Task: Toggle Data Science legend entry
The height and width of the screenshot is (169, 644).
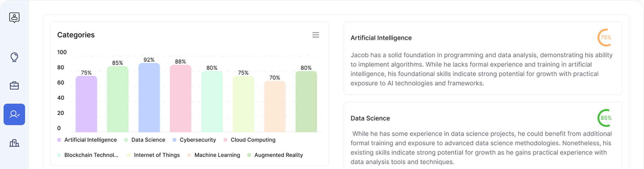Action: tap(145, 140)
